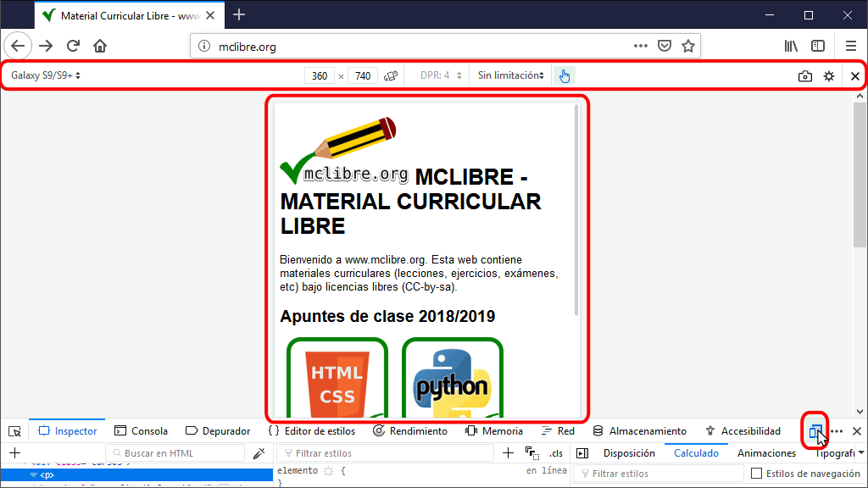Open the HTML CSS course thumbnail

(x=337, y=378)
